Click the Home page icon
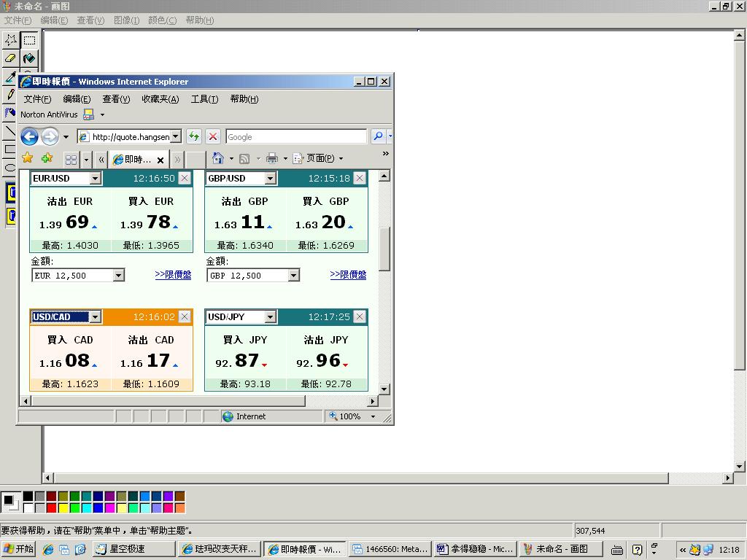Screen dimensions: 747x560 [217, 158]
